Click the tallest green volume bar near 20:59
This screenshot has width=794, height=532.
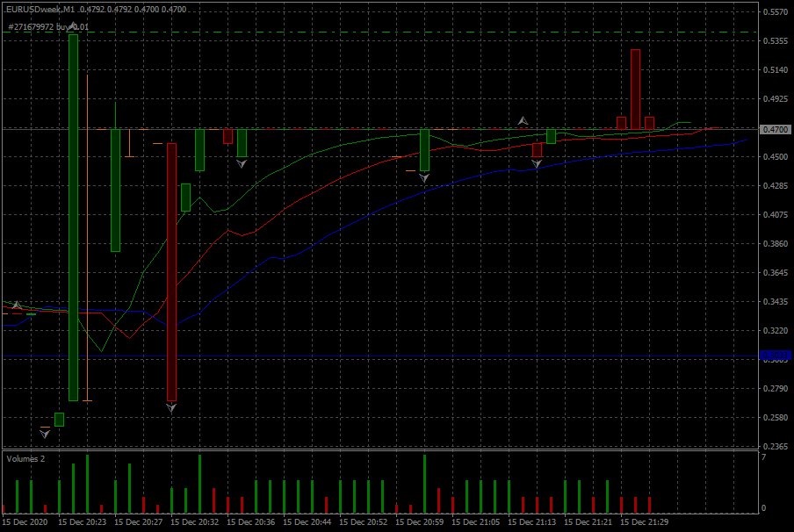pos(424,483)
